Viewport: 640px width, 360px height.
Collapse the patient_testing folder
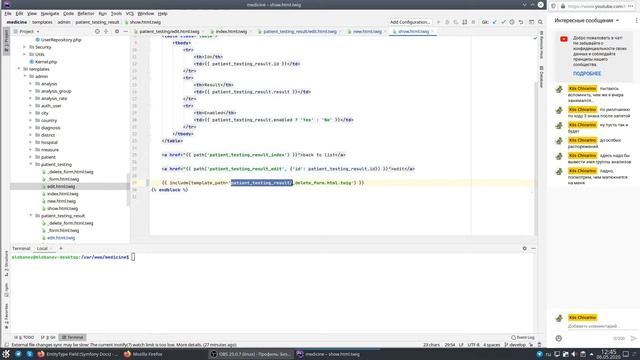click(31, 164)
